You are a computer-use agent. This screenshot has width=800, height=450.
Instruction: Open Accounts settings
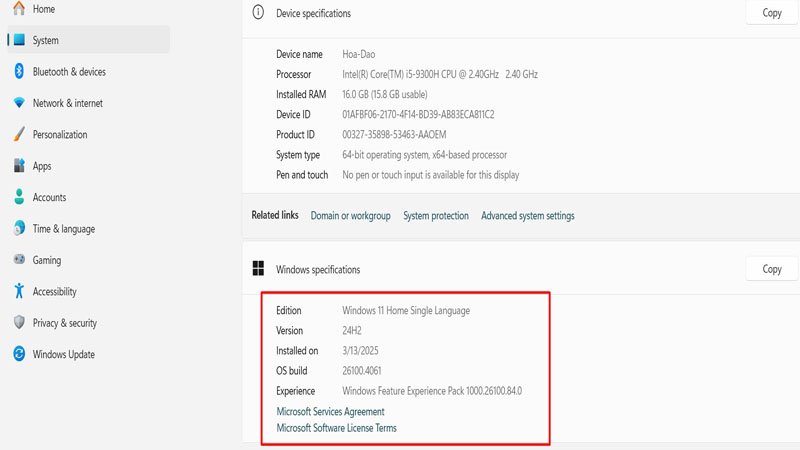pos(88,197)
